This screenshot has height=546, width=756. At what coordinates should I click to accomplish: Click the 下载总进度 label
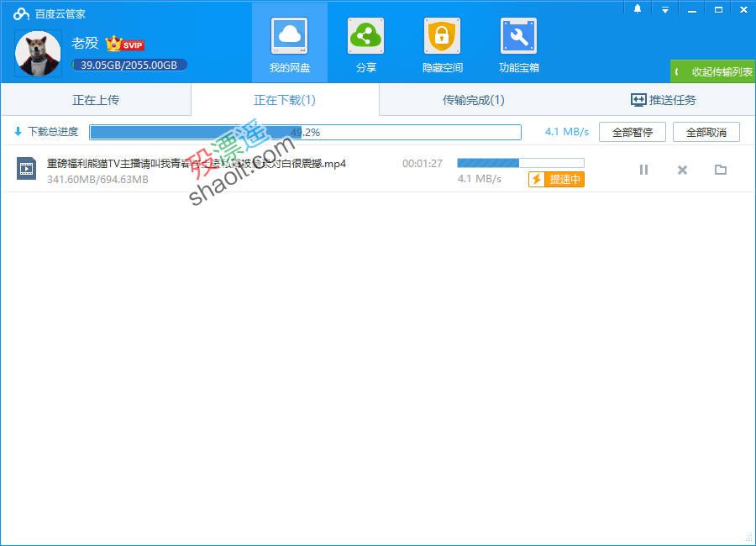[53, 132]
